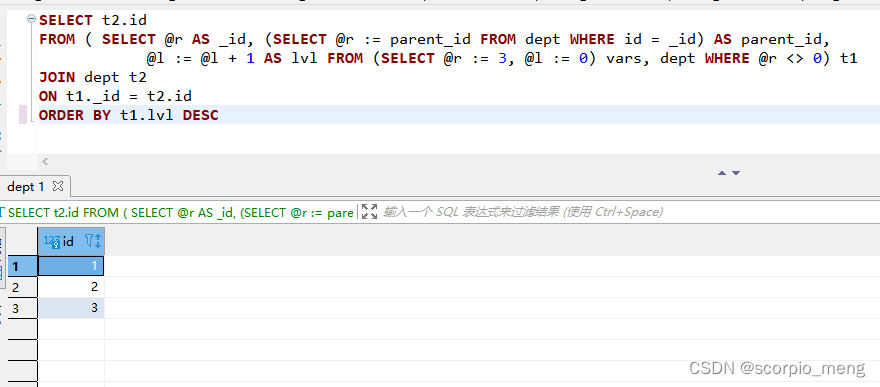
Task: Place cursor in the SELECT t2.id line
Action: (x=93, y=20)
